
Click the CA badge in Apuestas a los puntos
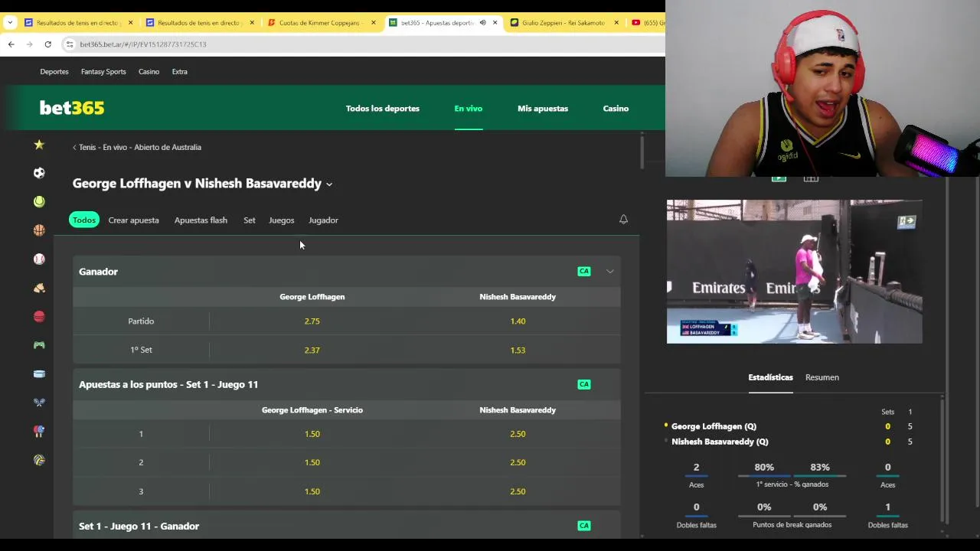coord(584,384)
